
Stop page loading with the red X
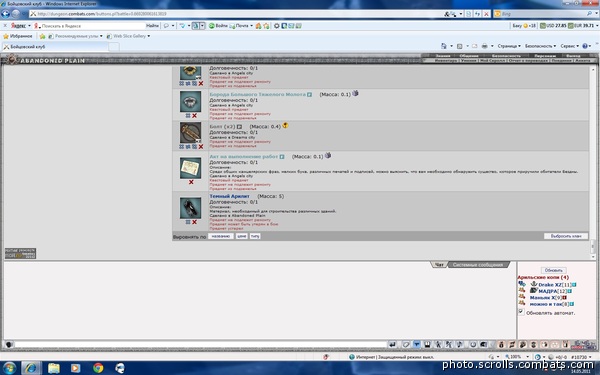pyautogui.click(x=486, y=14)
